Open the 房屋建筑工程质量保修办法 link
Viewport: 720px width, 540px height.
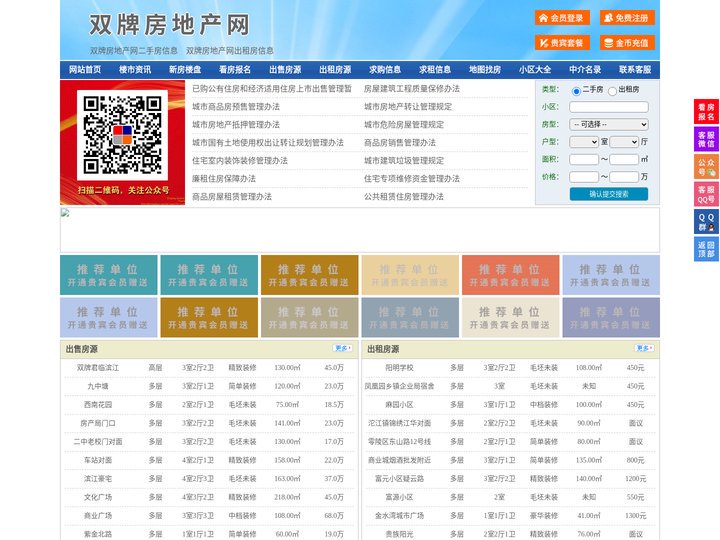coord(412,89)
